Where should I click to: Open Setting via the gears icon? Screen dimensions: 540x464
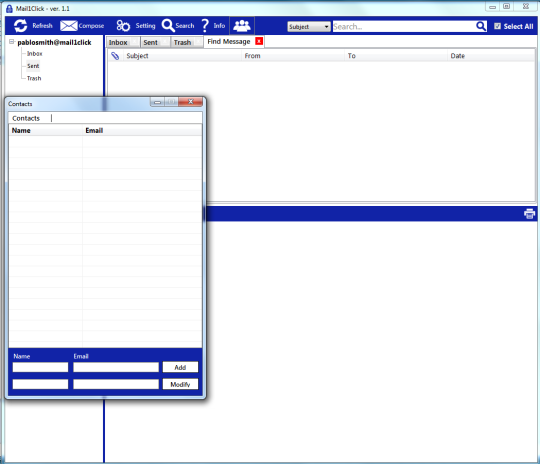click(x=123, y=26)
